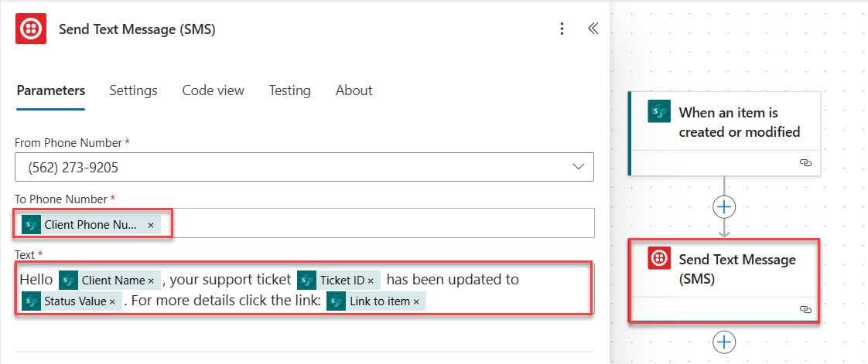Screen dimensions: 868x364
Task: Select the Ticket ID token
Action: coord(338,281)
